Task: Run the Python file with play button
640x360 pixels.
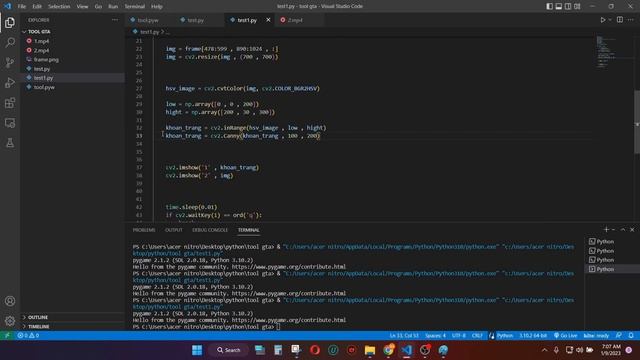Action: tap(602, 20)
